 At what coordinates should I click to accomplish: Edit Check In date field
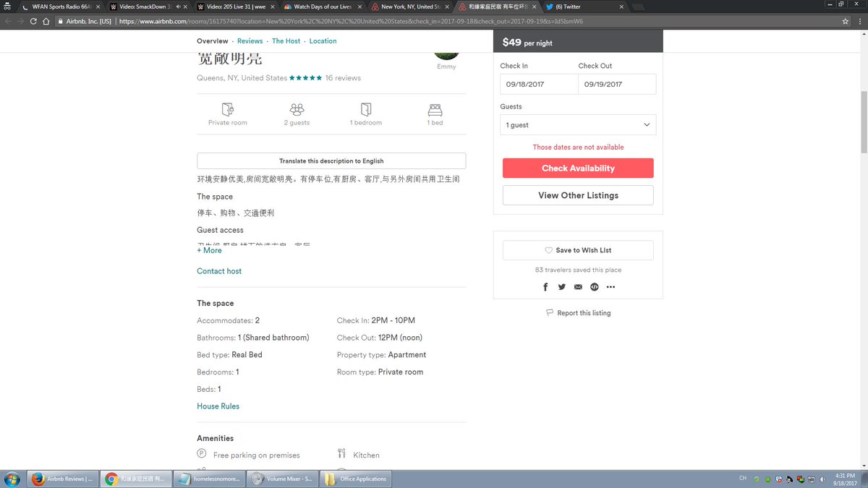[x=539, y=84]
